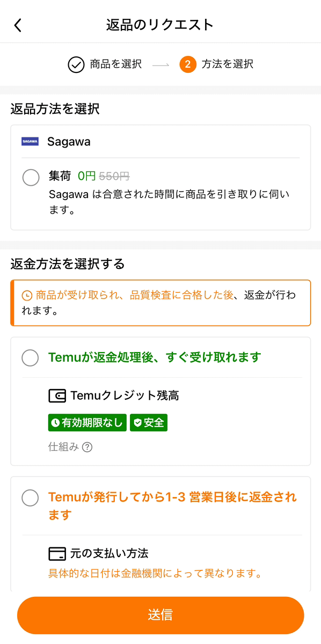This screenshot has height=644, width=321.
Task: Click the back arrow to return
Action: (x=17, y=24)
